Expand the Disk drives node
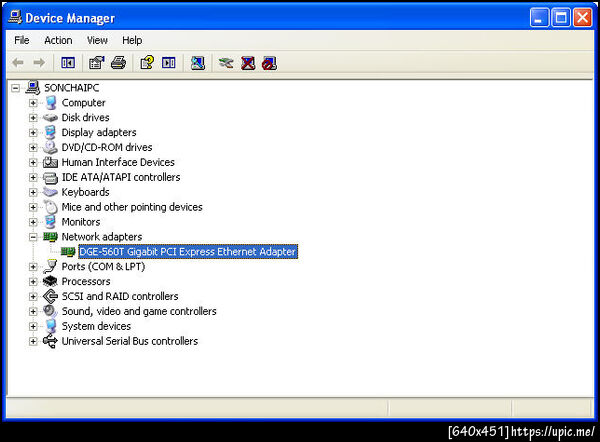The width and height of the screenshot is (600, 442). point(33,117)
